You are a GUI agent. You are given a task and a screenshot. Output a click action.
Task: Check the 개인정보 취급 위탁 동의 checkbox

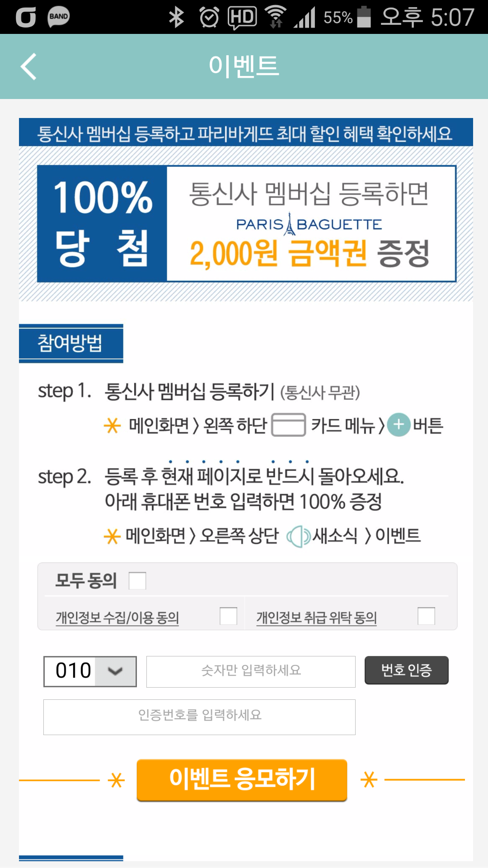coord(426,616)
